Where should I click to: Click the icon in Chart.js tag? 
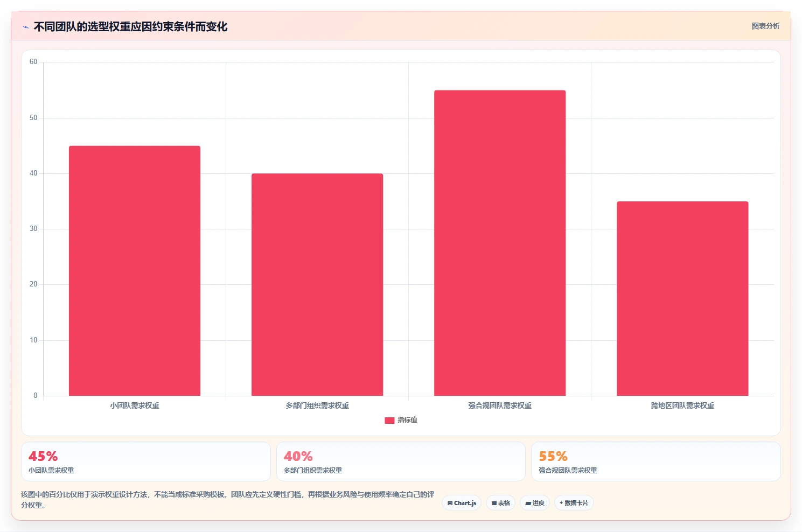click(x=450, y=503)
